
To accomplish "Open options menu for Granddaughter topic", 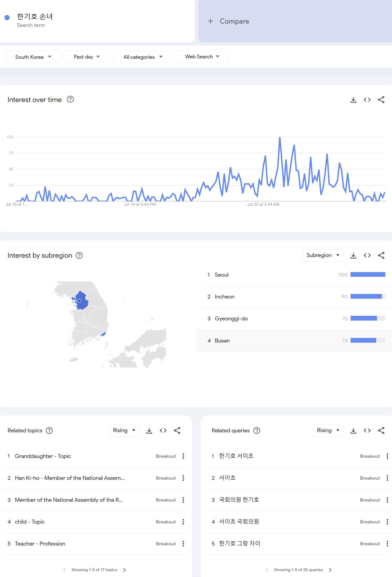I will click(x=183, y=456).
